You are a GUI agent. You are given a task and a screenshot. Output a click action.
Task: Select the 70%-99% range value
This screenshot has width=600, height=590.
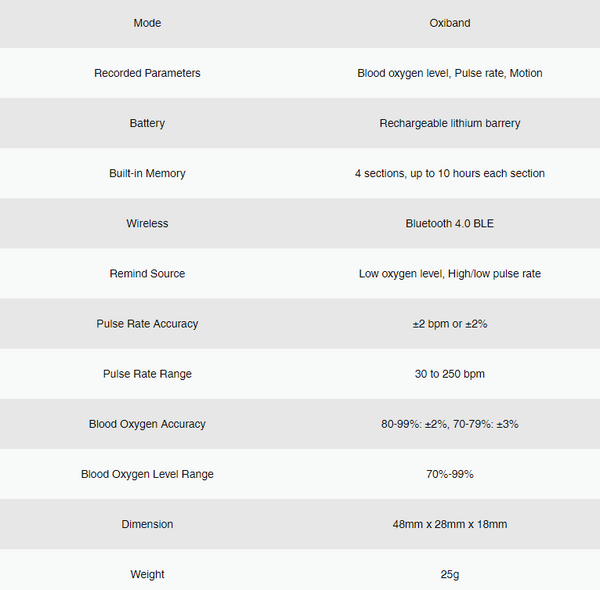click(x=450, y=474)
